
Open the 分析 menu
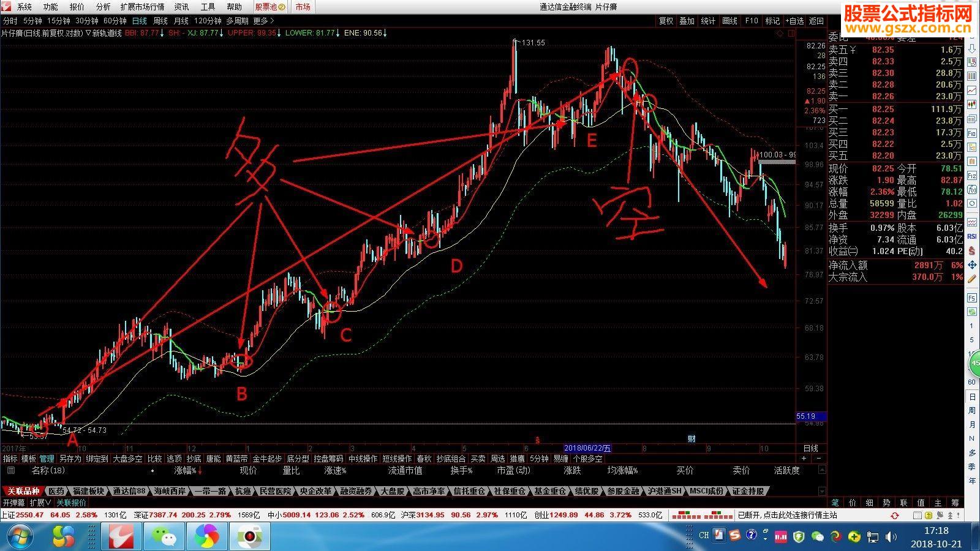point(104,7)
